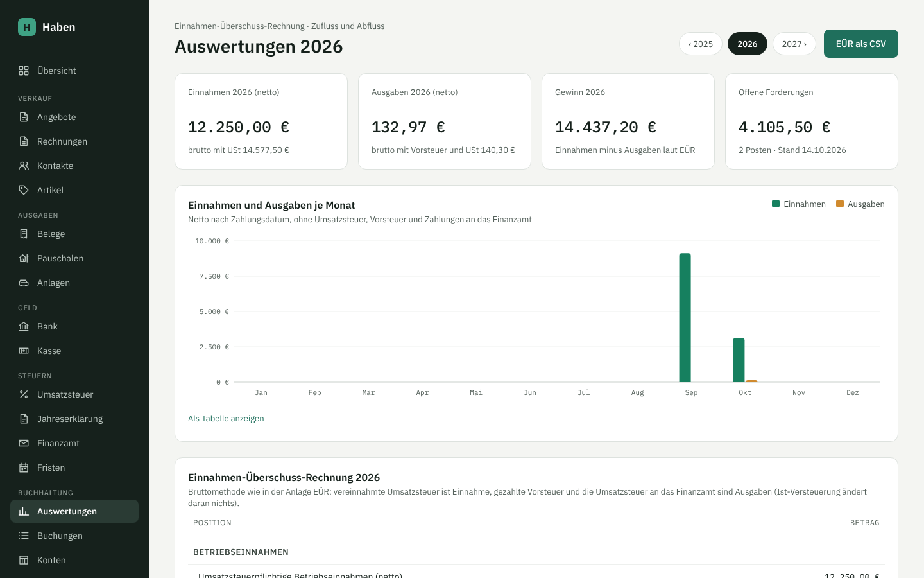Click the Offene Forderungen value 4.105,50 €
Viewport: 924px width, 578px height.
(x=785, y=127)
